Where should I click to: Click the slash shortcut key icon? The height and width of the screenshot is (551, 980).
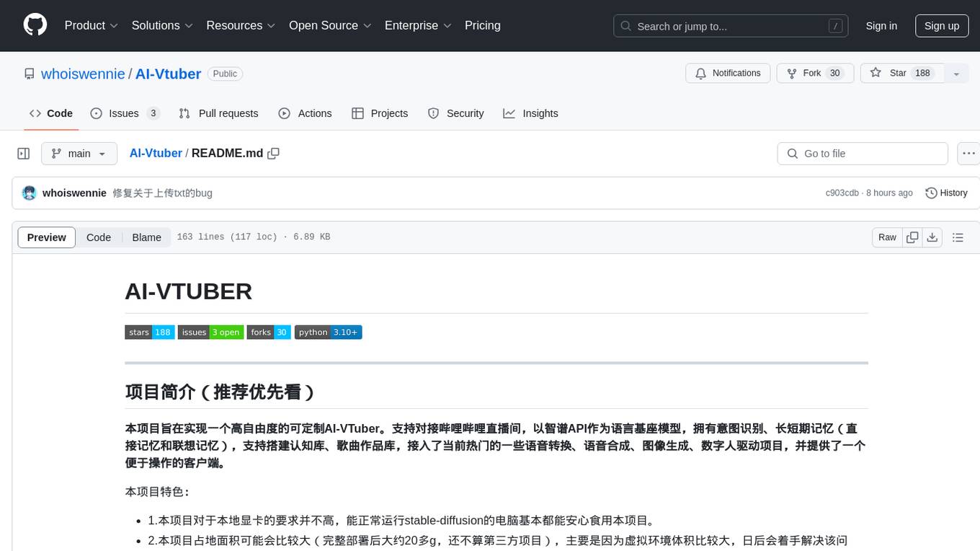pyautogui.click(x=835, y=26)
